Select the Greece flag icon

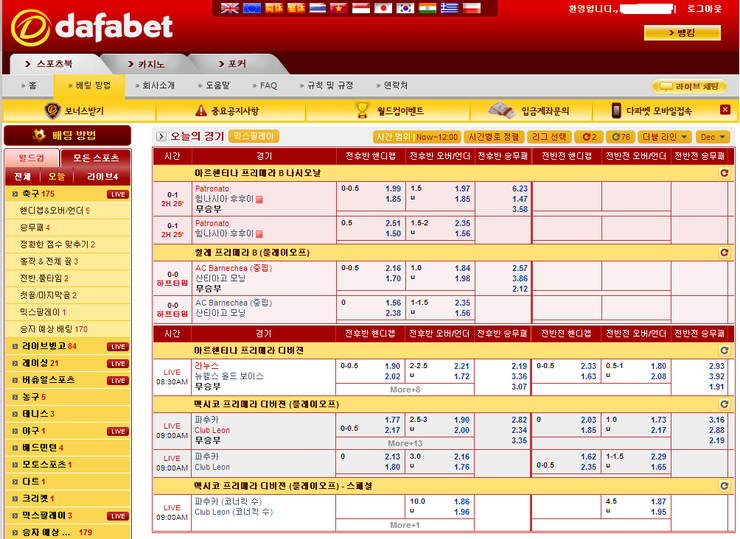(449, 8)
